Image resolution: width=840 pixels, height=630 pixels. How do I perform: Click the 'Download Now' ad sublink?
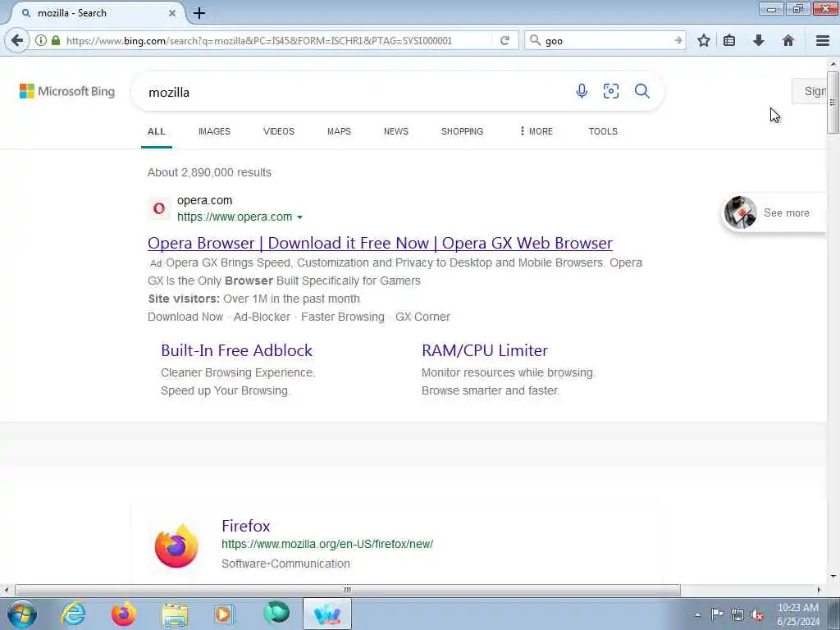(185, 317)
